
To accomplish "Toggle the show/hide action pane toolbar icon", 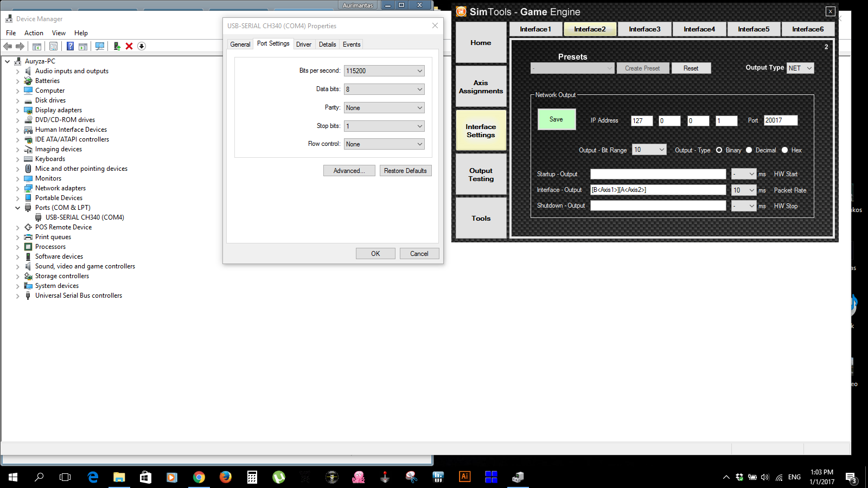I will point(83,46).
